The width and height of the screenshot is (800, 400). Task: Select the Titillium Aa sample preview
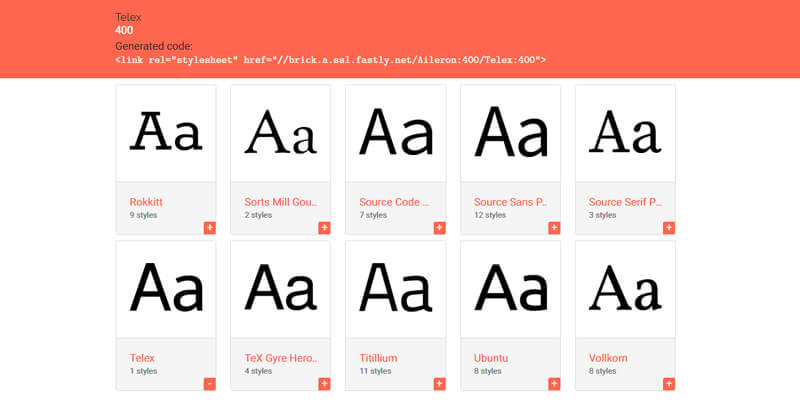(x=395, y=288)
